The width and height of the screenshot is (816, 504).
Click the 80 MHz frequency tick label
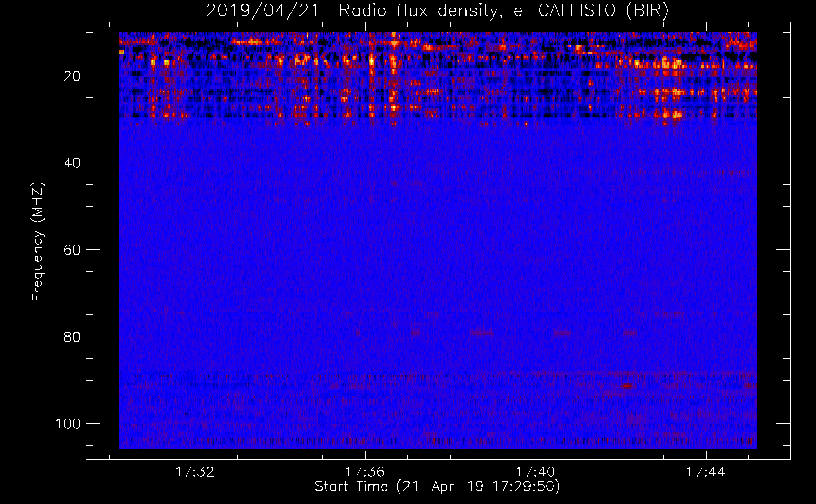tap(72, 337)
